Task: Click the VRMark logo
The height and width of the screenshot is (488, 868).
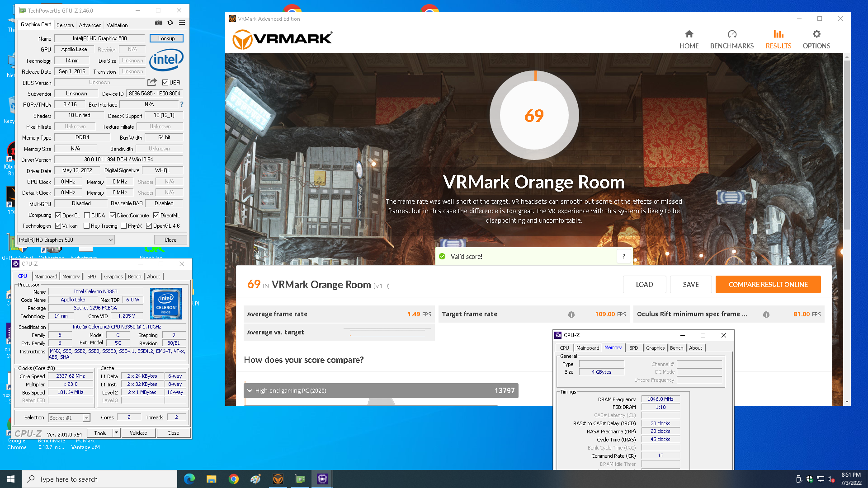Action: 282,39
